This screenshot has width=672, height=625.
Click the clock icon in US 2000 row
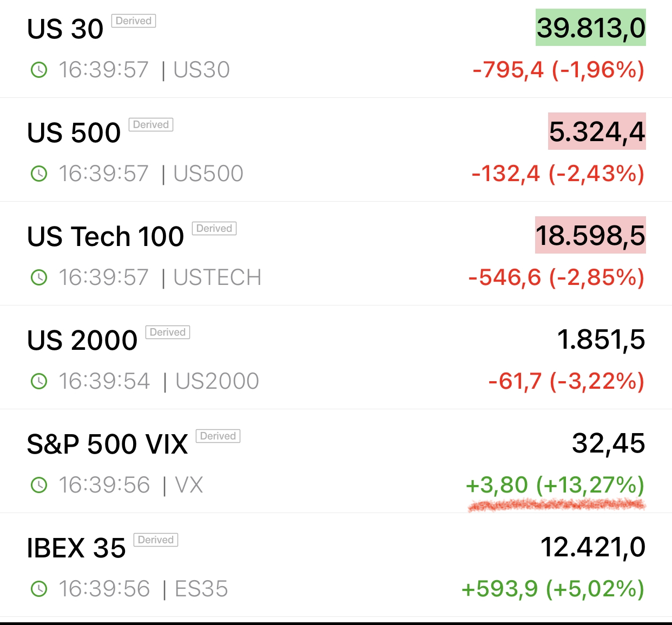pyautogui.click(x=39, y=381)
